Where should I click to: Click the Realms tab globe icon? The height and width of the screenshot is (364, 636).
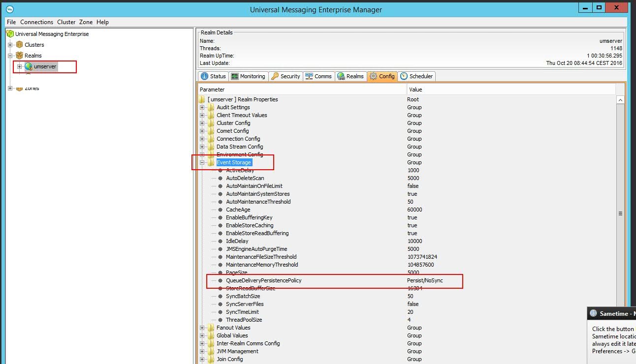341,76
